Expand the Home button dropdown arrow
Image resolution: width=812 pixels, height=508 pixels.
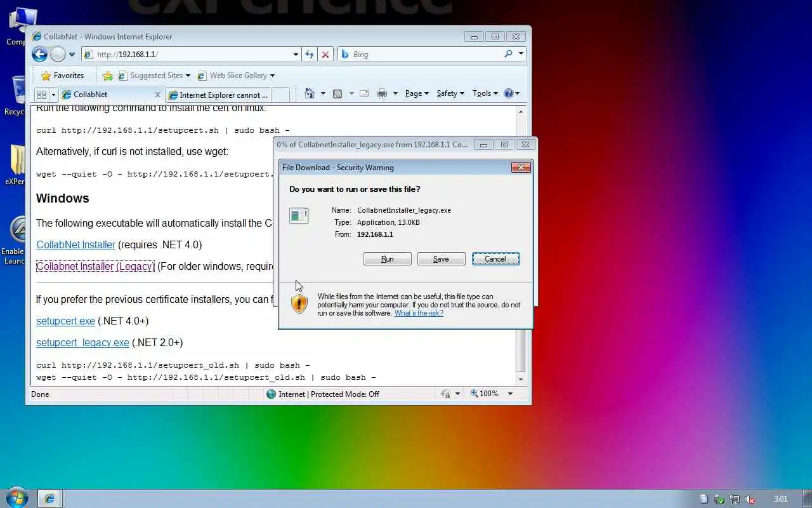click(x=323, y=93)
